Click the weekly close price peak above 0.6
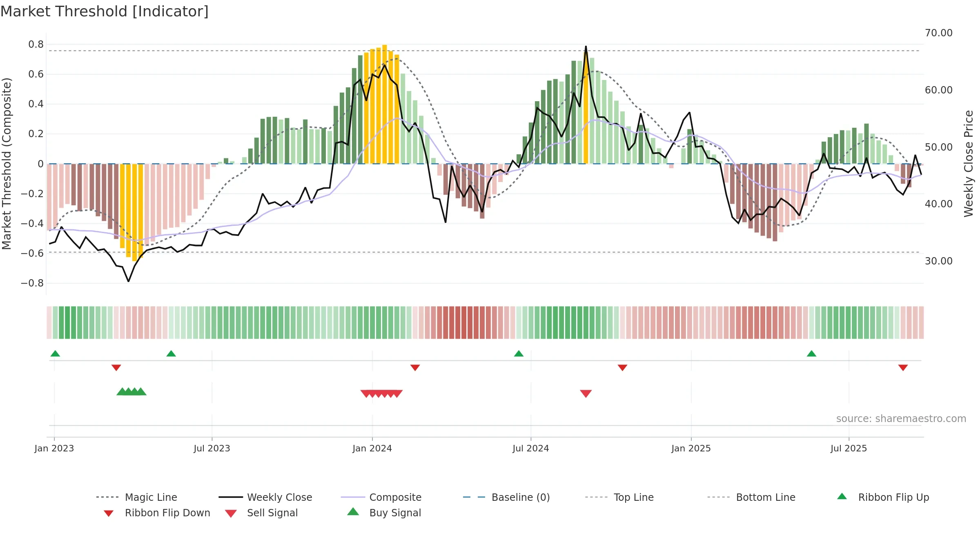 click(x=586, y=47)
